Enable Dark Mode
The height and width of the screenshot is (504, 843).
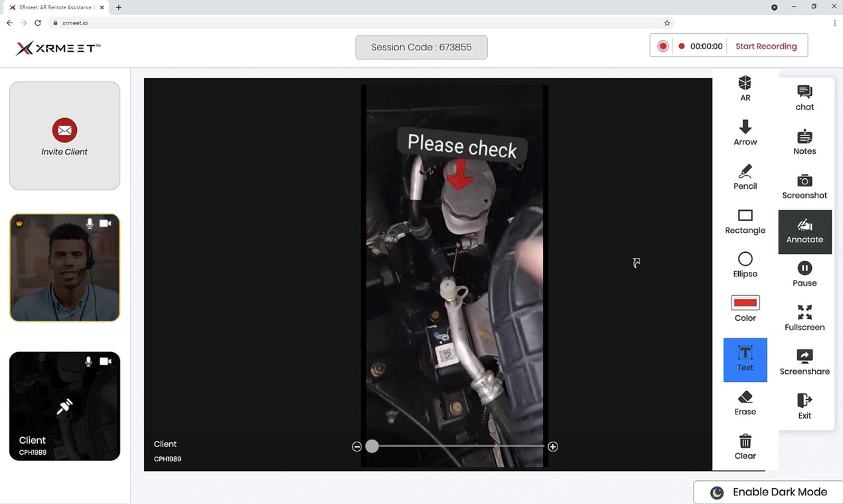768,492
